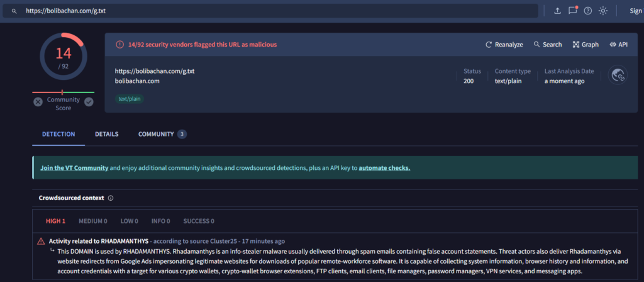Viewport: 644px width, 282px height.
Task: Toggle the light/dark theme sun icon
Action: pyautogui.click(x=603, y=11)
